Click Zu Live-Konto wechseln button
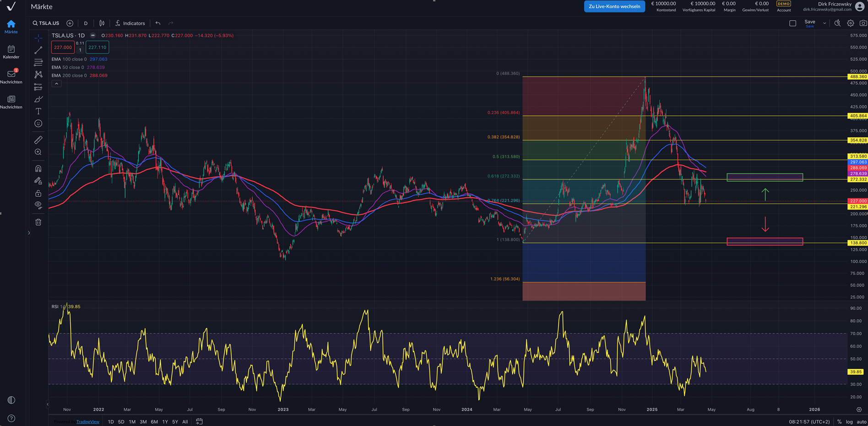868x426 pixels. [x=614, y=6]
